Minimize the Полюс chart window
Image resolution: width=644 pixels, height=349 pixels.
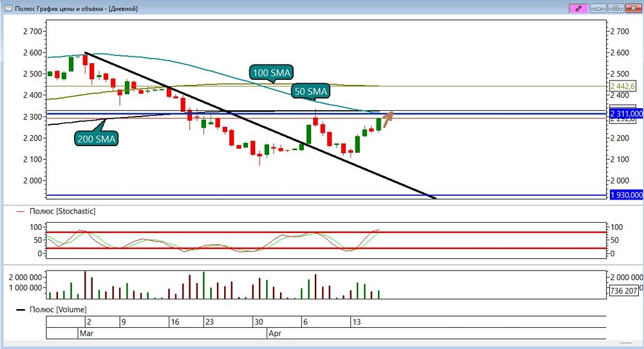(598, 8)
